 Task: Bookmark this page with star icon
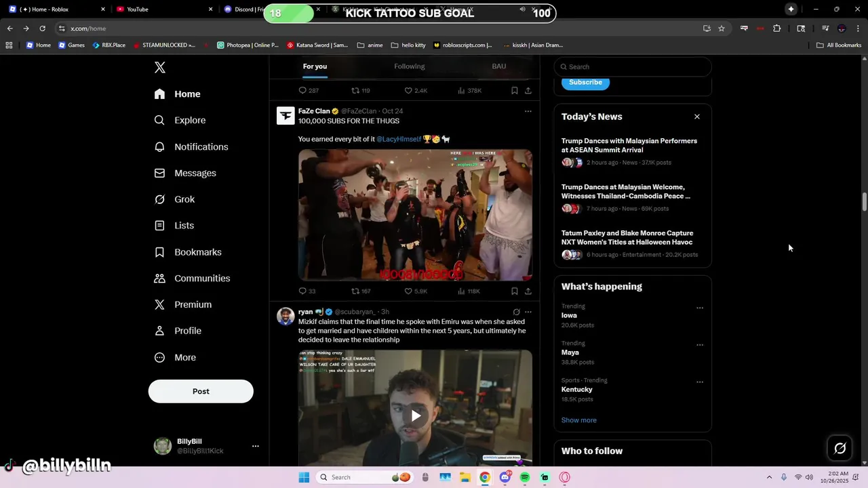tap(722, 28)
